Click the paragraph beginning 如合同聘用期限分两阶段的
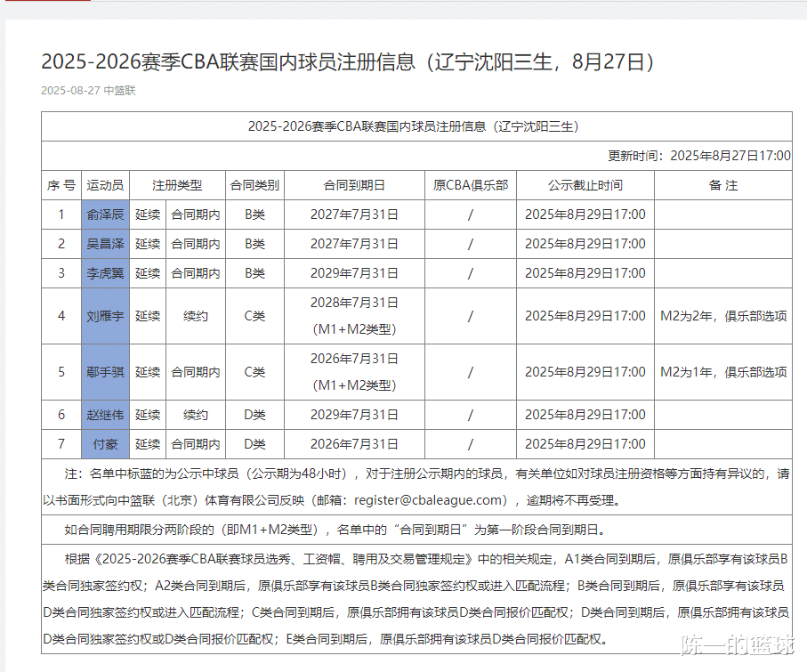Viewport: 807px width, 672px height. pos(337,530)
